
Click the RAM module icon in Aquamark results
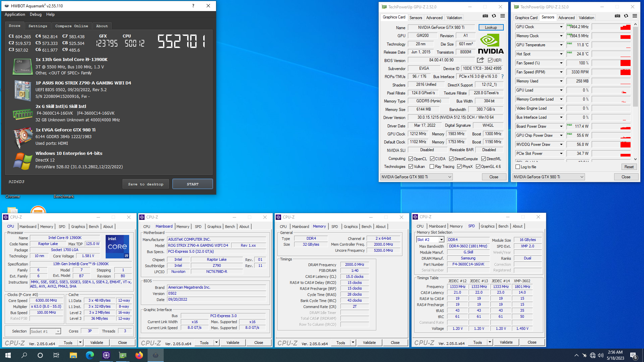[x=22, y=114]
